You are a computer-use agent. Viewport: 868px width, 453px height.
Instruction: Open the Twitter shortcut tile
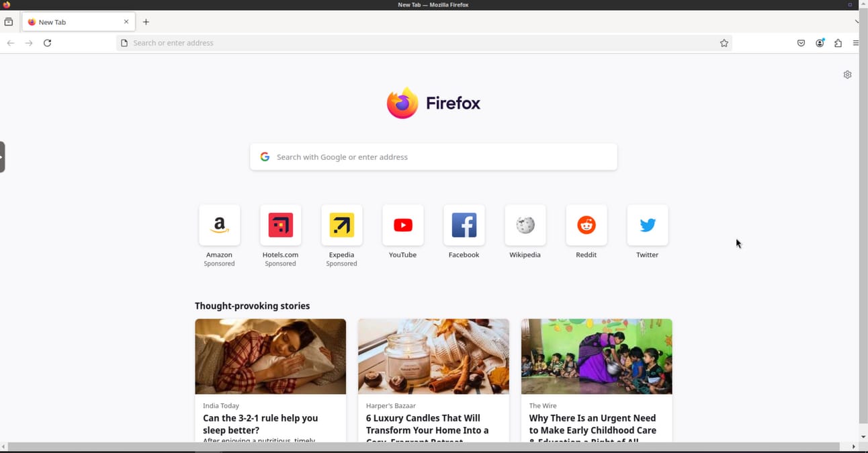647,225
